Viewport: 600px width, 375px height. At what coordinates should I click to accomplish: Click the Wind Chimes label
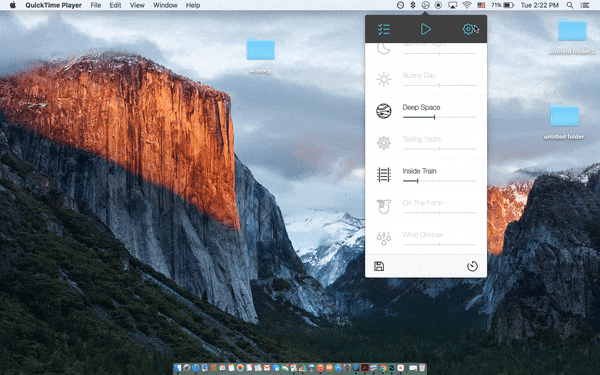[423, 234]
